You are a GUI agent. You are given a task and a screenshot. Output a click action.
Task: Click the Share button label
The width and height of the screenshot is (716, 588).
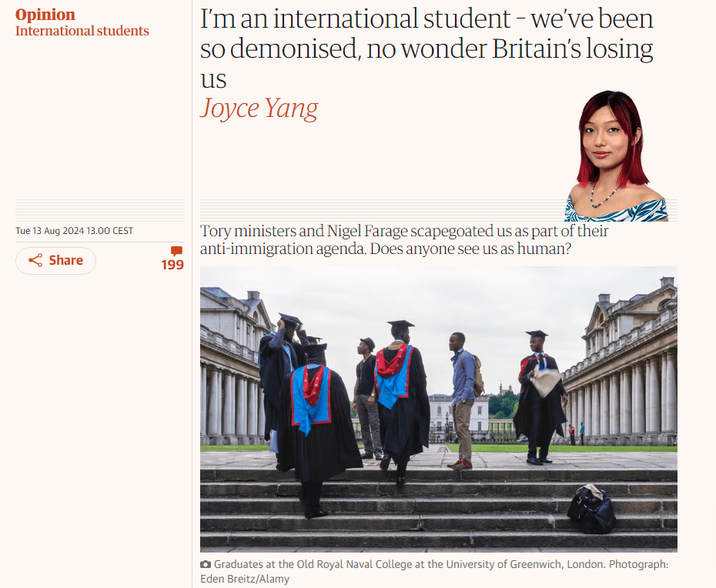[x=65, y=260]
